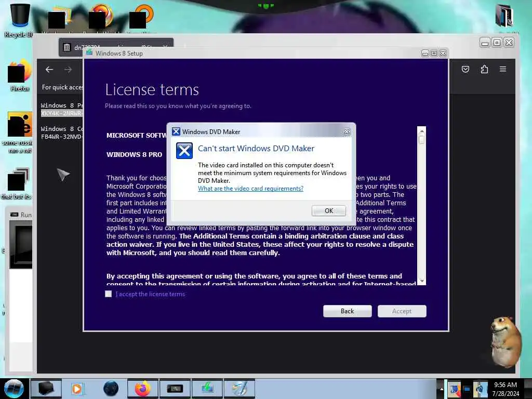This screenshot has width=532, height=399.
Task: Click the license text scrollbar down arrow
Action: click(x=422, y=281)
